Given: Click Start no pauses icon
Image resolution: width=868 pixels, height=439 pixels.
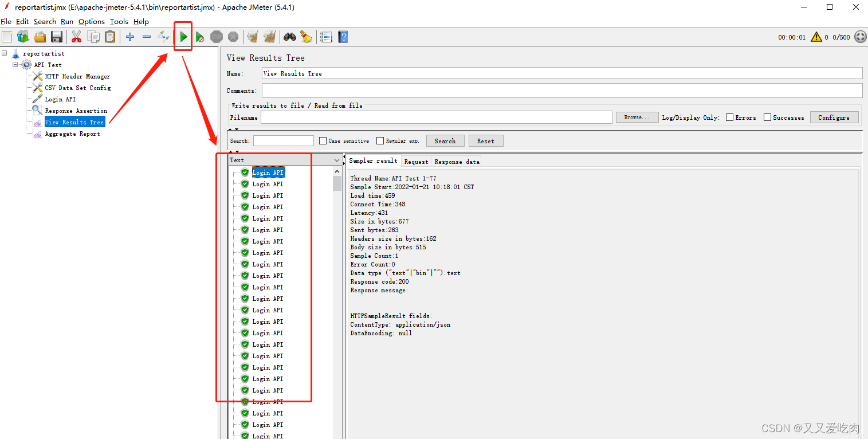Looking at the screenshot, I should 199,37.
